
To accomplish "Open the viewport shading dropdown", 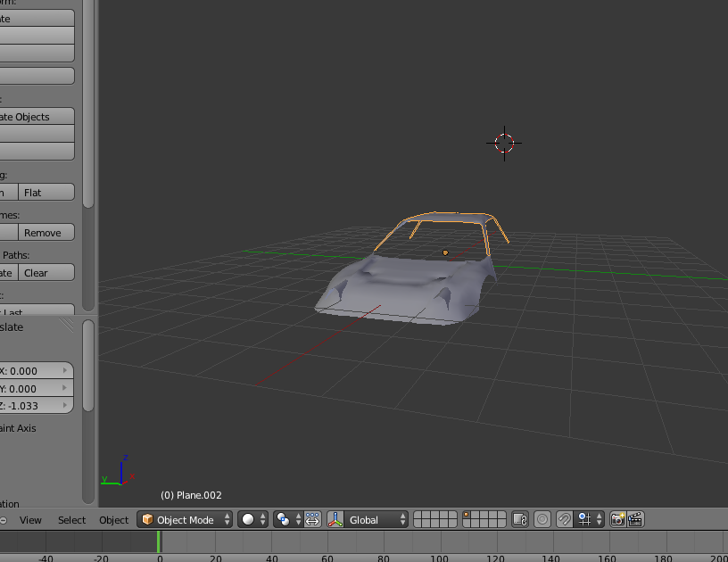I will pos(253,519).
